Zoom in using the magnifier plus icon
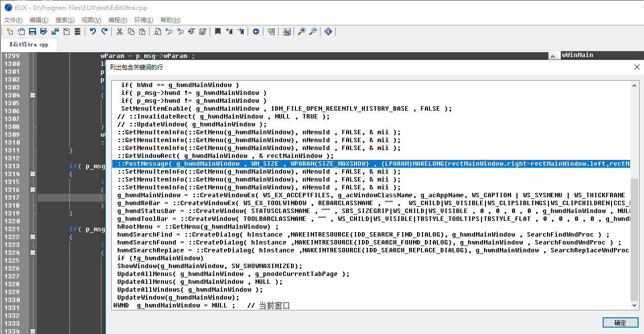 [301, 31]
